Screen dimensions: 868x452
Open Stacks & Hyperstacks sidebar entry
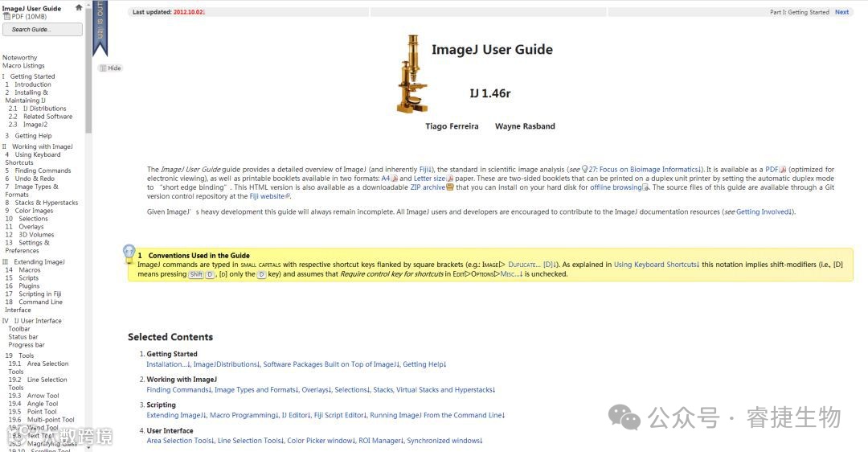click(47, 203)
